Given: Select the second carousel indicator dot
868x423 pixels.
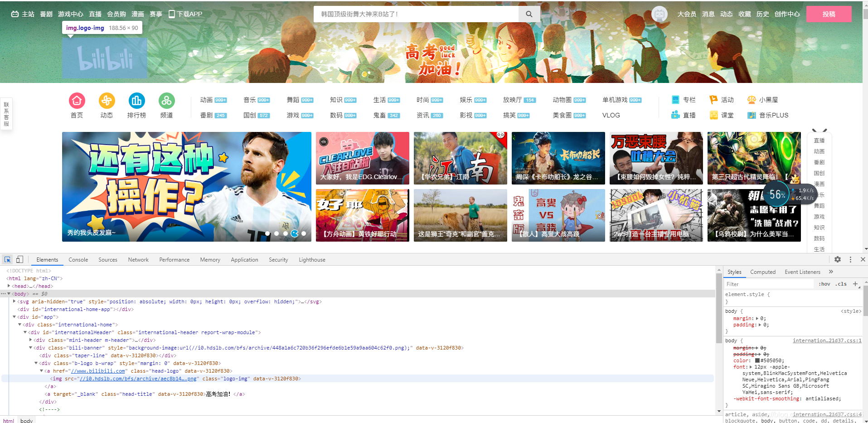Looking at the screenshot, I should [276, 233].
